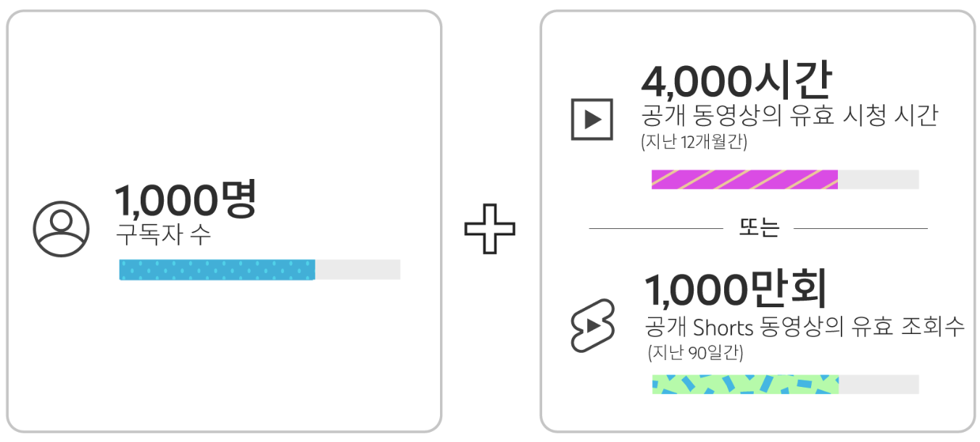Click the green confetti Shorts views bar
The height and width of the screenshot is (442, 980).
[x=745, y=384]
